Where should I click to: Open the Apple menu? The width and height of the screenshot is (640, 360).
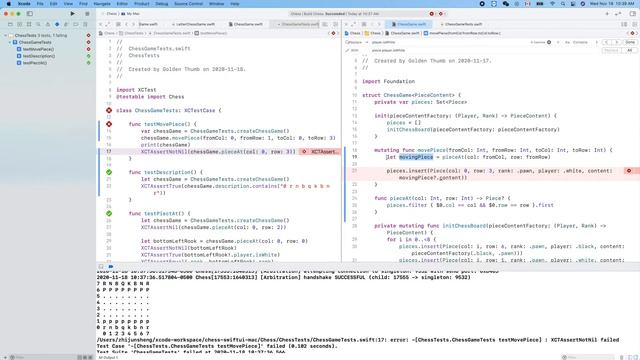tap(9, 4)
